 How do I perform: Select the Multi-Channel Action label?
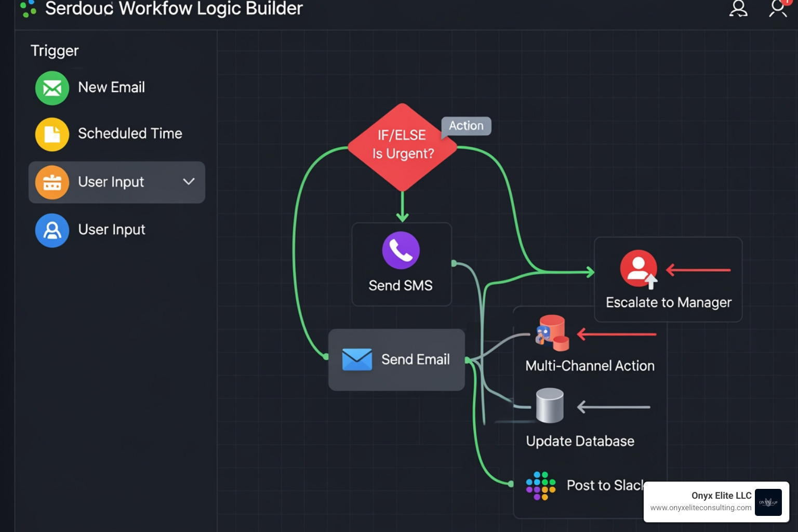click(x=590, y=366)
